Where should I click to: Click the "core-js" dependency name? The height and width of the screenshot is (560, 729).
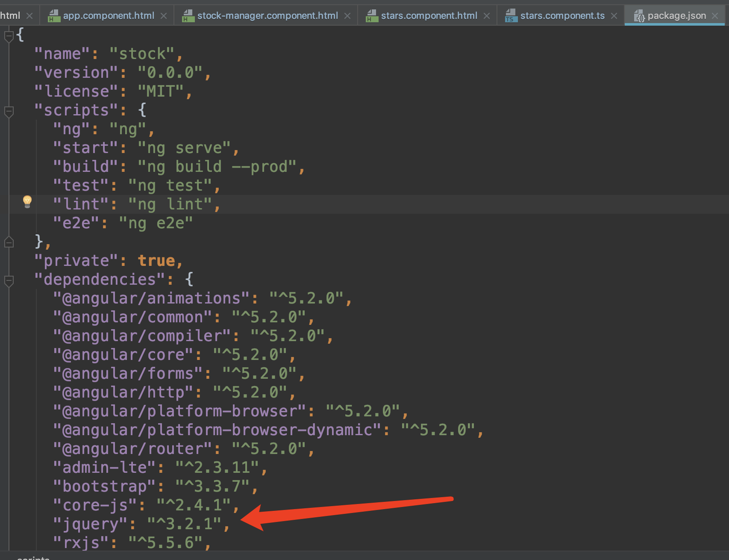coord(95,505)
